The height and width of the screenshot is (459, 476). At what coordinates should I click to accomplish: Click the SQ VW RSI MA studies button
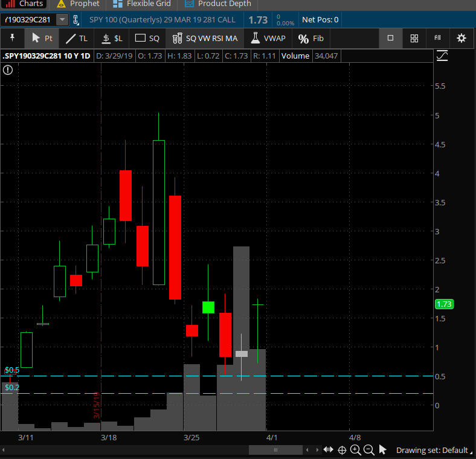pos(205,38)
